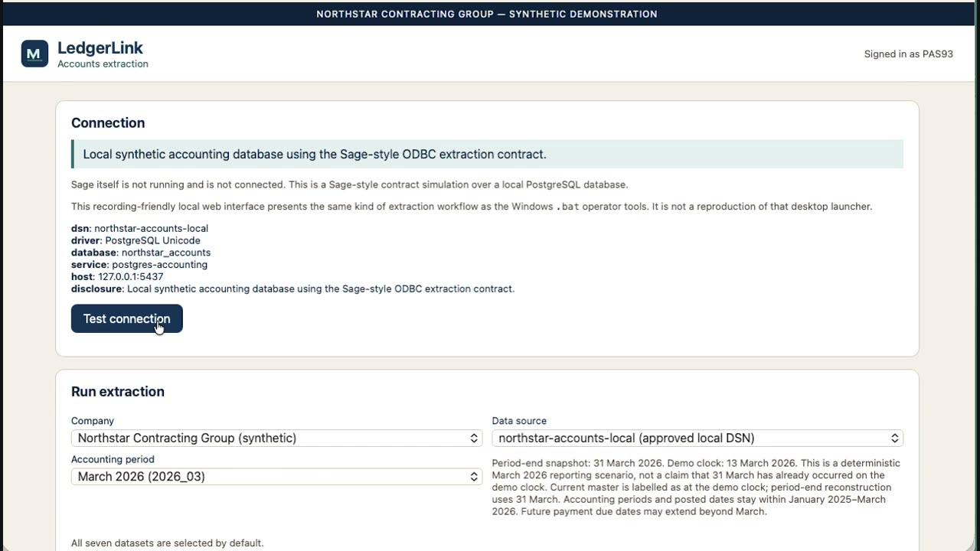Click the Accounting period field label

[x=113, y=459]
